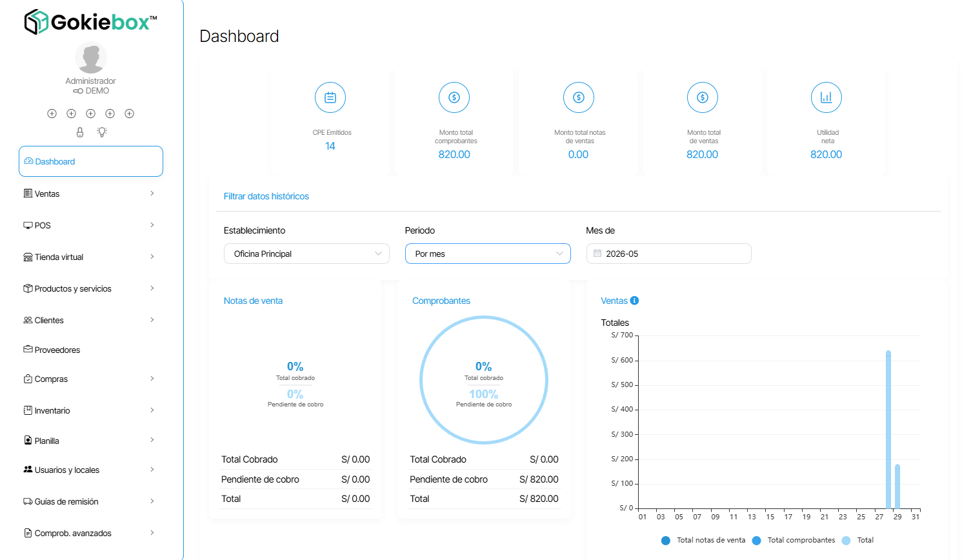Click the Ventas chart heading
Viewport: 971px width, 560px height.
pyautogui.click(x=614, y=301)
